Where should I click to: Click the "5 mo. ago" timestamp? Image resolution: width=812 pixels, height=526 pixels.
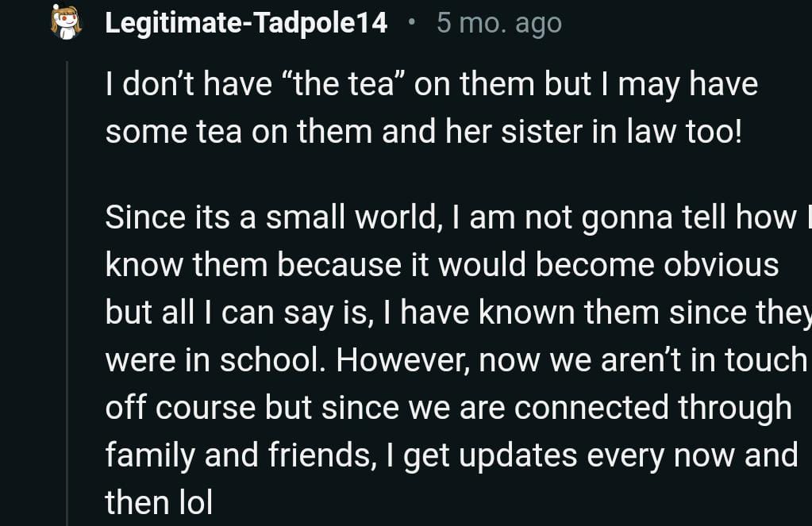point(498,23)
